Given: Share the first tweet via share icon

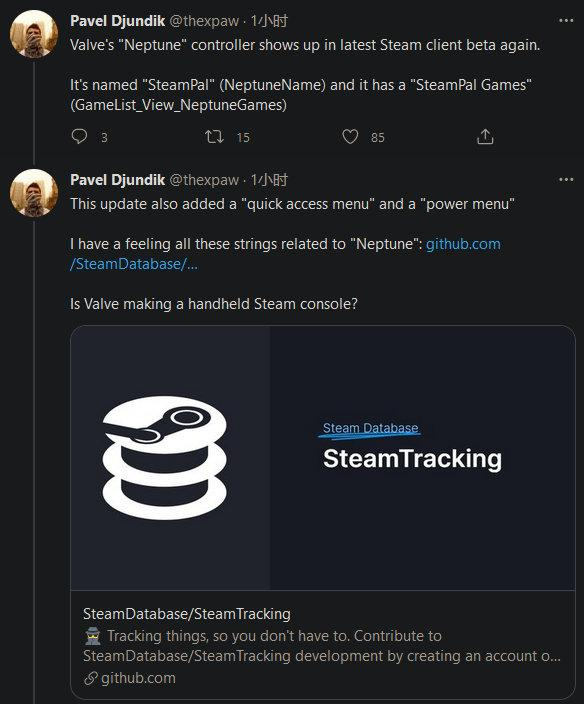Looking at the screenshot, I should coord(485,136).
